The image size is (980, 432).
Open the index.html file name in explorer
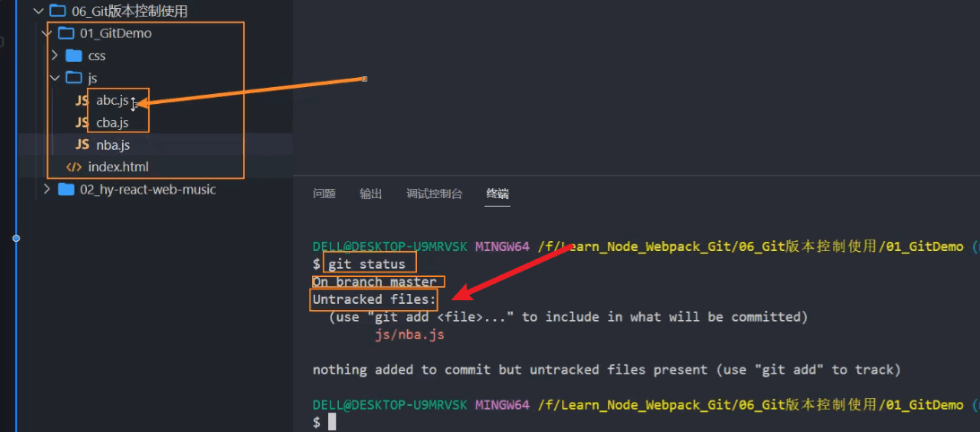(x=118, y=167)
